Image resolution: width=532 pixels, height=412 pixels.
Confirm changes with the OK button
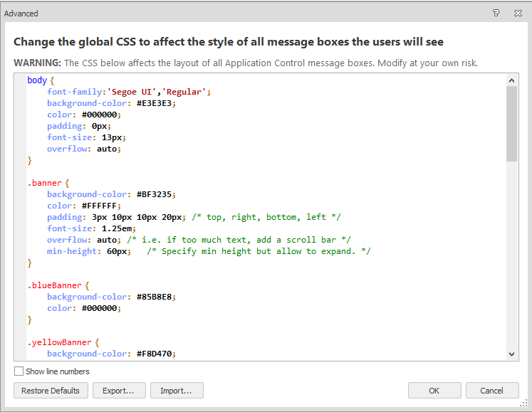click(434, 391)
